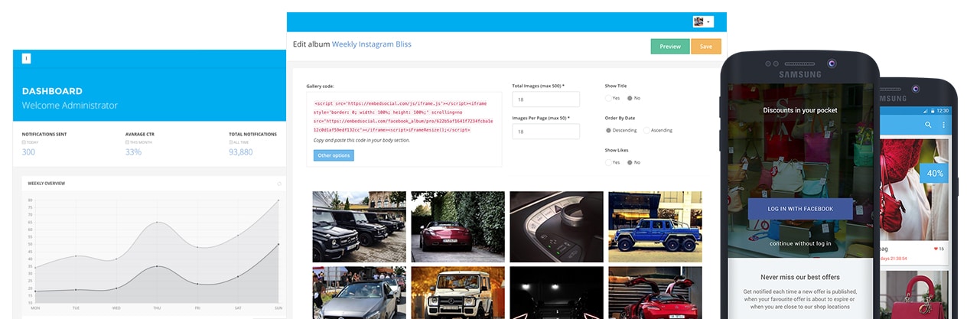The image size is (980, 319).
Task: Tap the three-dot overflow menu on phone
Action: pos(943,125)
